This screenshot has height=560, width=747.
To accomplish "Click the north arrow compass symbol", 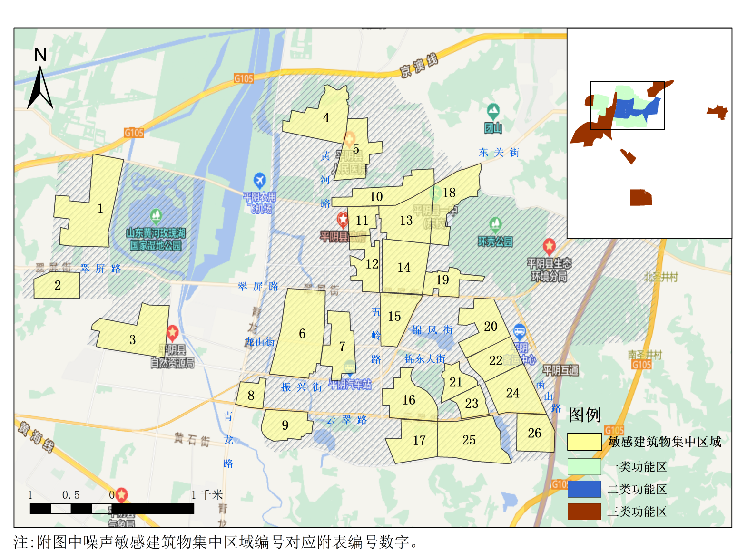I will (40, 81).
